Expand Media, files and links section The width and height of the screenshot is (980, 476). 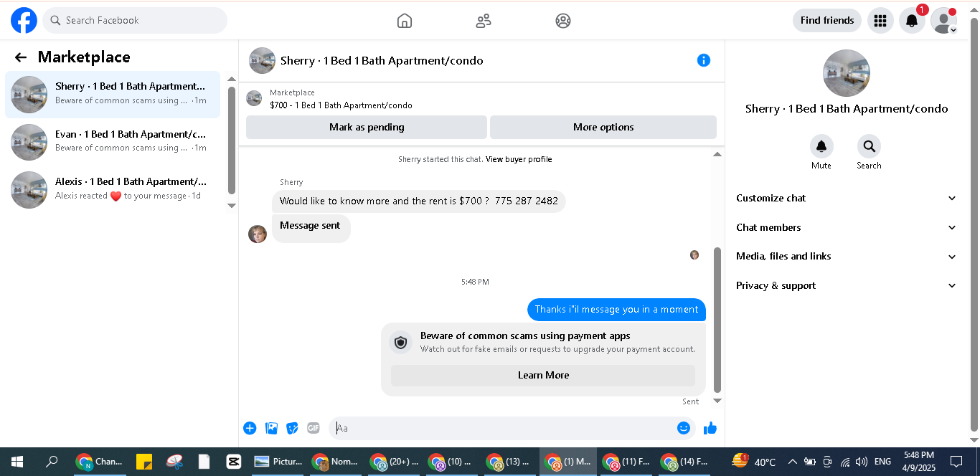coord(847,257)
